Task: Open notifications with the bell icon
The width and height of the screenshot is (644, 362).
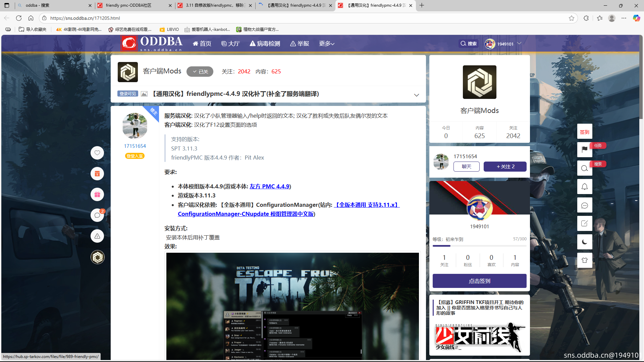Action: coord(585,187)
